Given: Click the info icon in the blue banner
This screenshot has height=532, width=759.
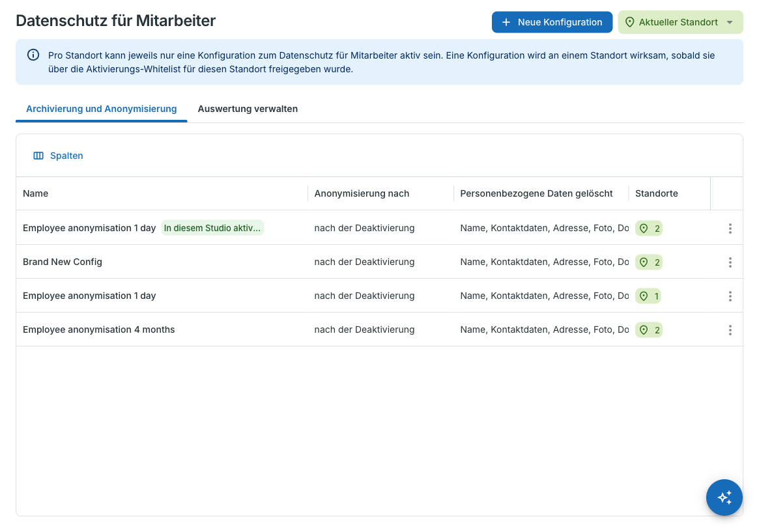Looking at the screenshot, I should (33, 55).
